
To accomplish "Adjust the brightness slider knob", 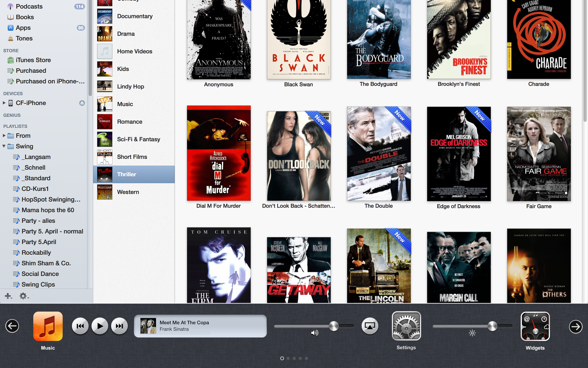I will click(492, 326).
